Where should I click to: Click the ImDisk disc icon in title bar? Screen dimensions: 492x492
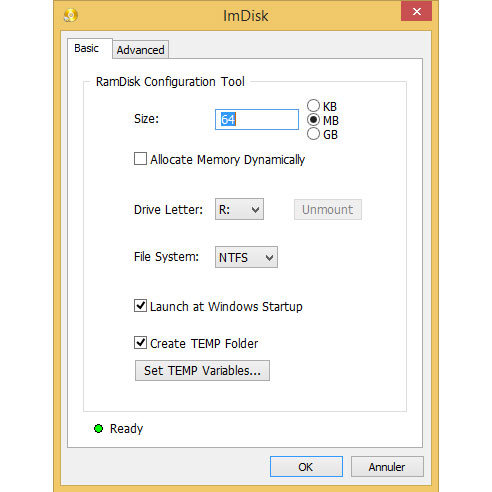[x=71, y=15]
